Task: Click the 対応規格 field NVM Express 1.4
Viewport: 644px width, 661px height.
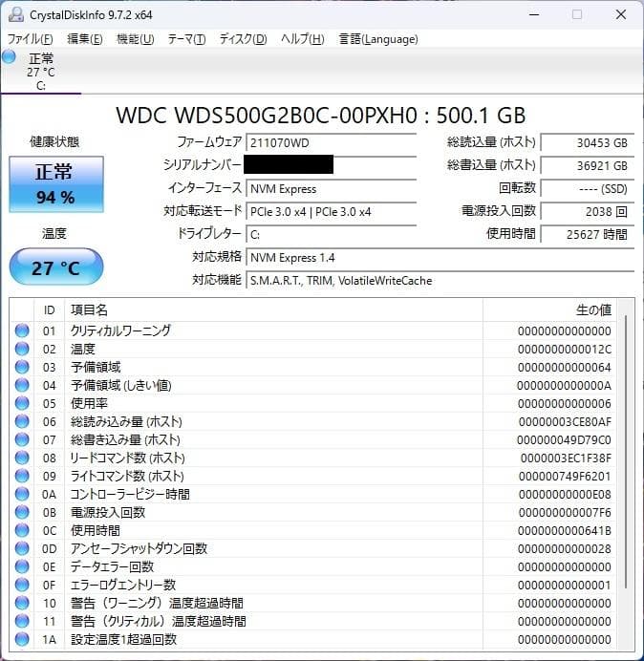Action: pyautogui.click(x=440, y=257)
